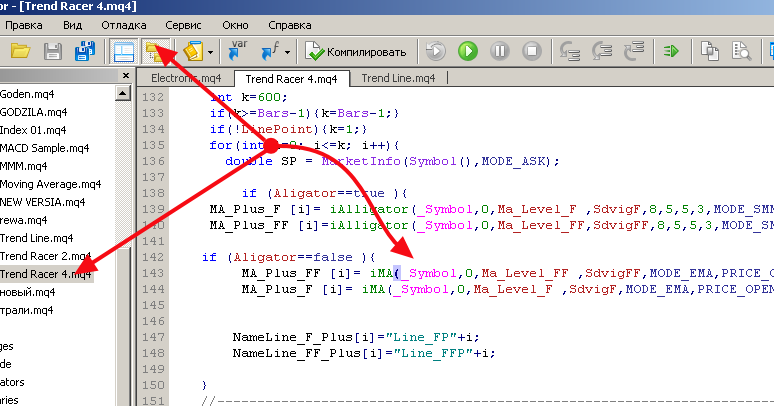Open the Справка menu
The width and height of the screenshot is (774, 406).
pos(290,25)
